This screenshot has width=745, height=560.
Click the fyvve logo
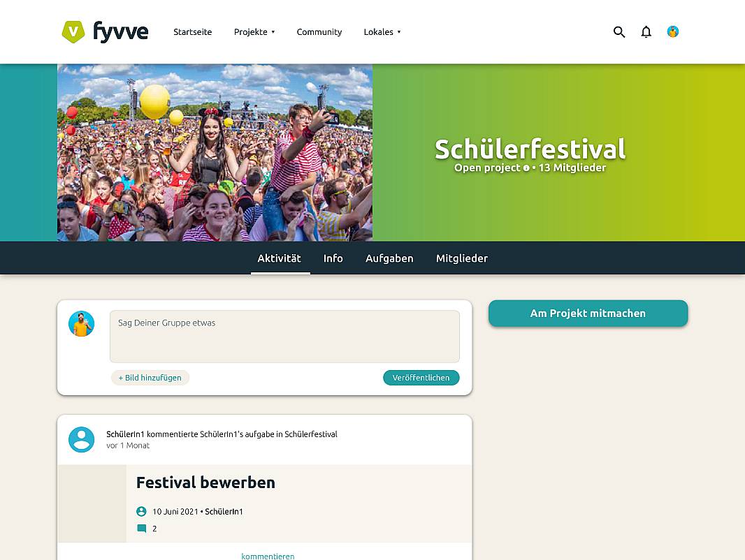tap(105, 32)
